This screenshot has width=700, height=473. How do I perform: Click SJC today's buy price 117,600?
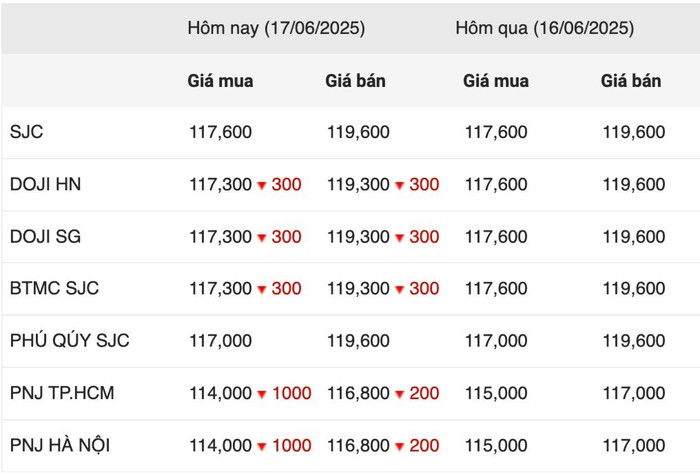[221, 132]
